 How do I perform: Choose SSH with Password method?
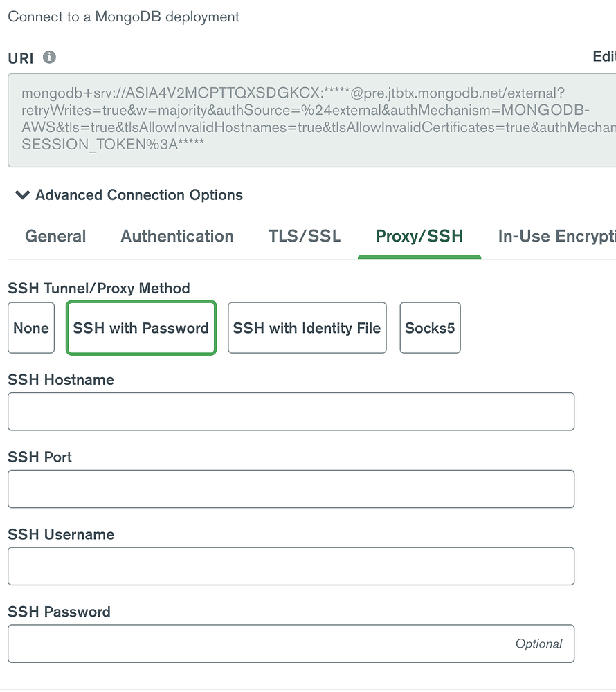(141, 328)
